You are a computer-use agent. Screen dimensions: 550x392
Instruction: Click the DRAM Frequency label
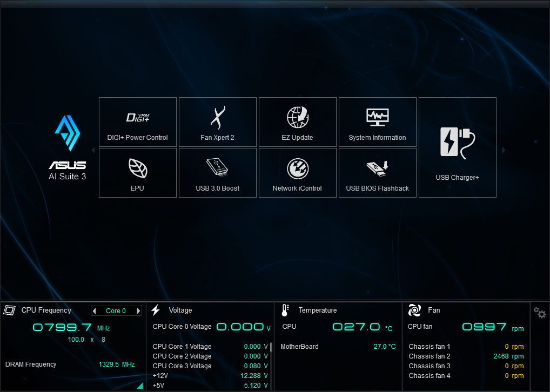click(31, 364)
